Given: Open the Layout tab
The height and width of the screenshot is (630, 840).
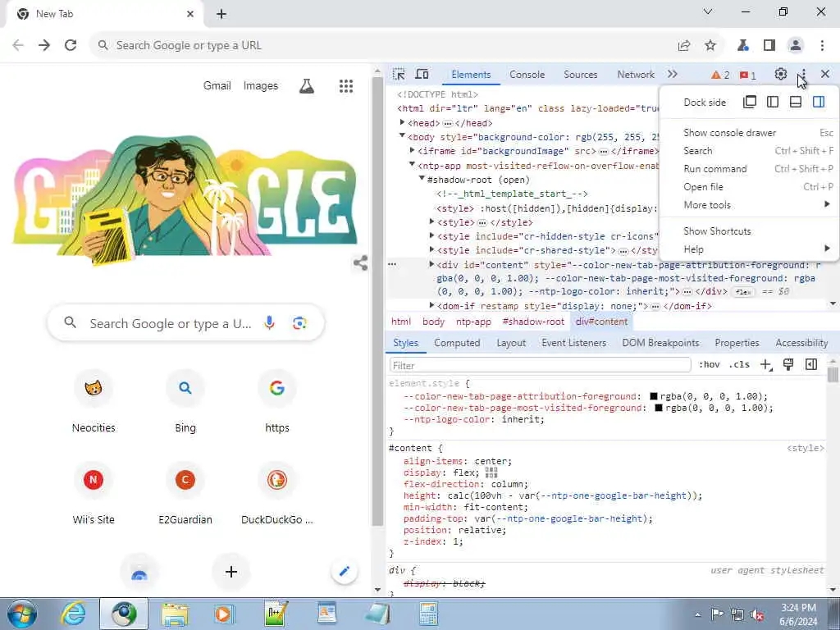Looking at the screenshot, I should pyautogui.click(x=511, y=343).
